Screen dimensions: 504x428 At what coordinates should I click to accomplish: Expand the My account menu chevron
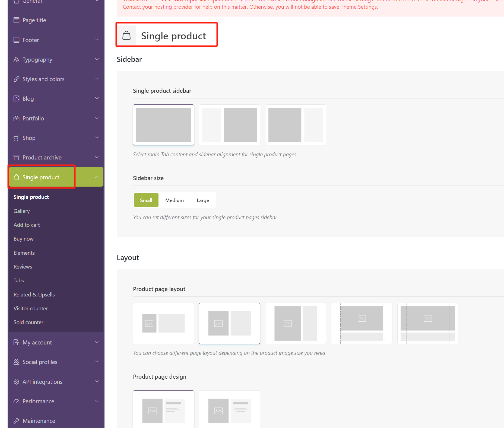tap(97, 343)
